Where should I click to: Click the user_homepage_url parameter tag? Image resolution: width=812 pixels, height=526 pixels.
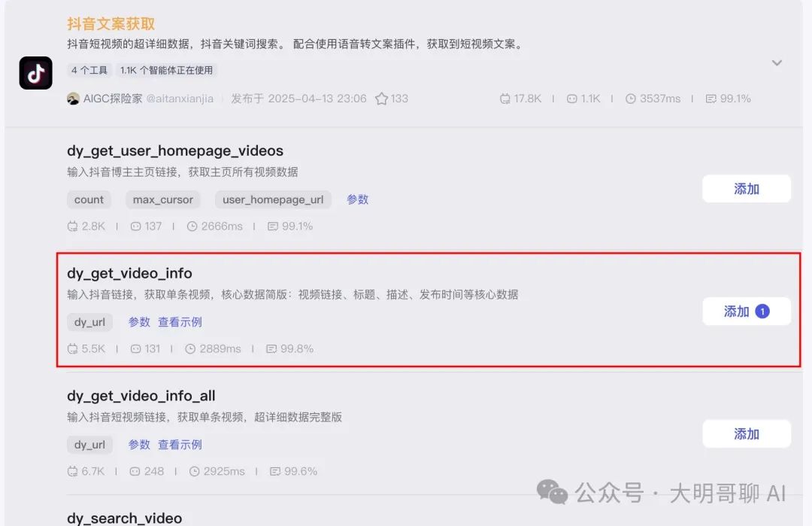tap(273, 199)
